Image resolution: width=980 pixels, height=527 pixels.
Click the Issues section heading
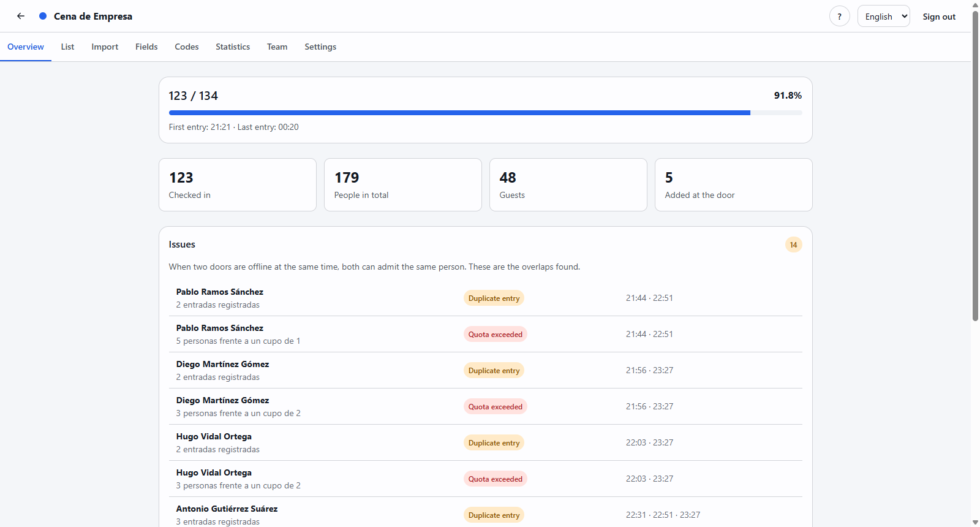[x=182, y=245]
